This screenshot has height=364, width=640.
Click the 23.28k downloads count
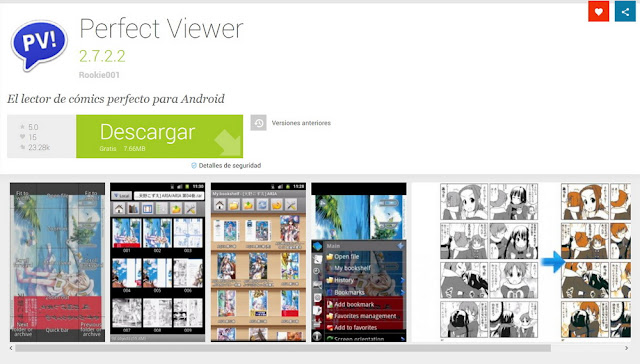click(x=35, y=147)
